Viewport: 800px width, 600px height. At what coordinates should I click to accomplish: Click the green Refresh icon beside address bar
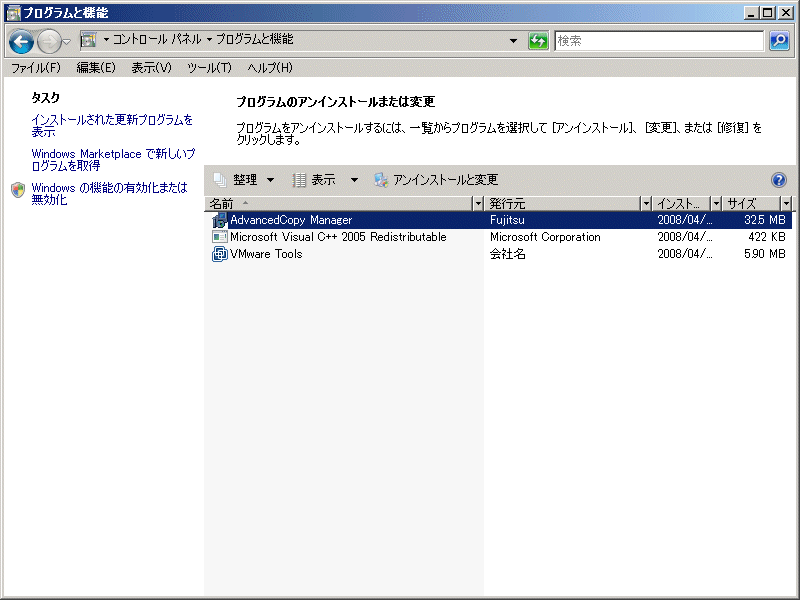coord(539,41)
